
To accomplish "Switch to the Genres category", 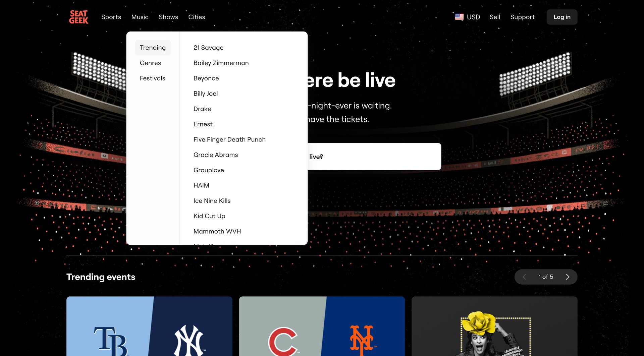I will (150, 63).
